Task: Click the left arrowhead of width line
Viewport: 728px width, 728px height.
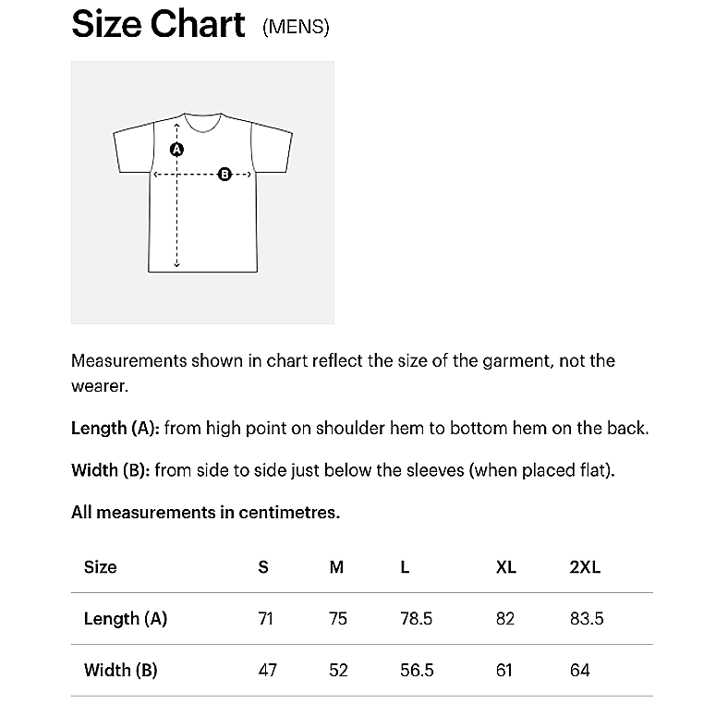Action: (156, 174)
